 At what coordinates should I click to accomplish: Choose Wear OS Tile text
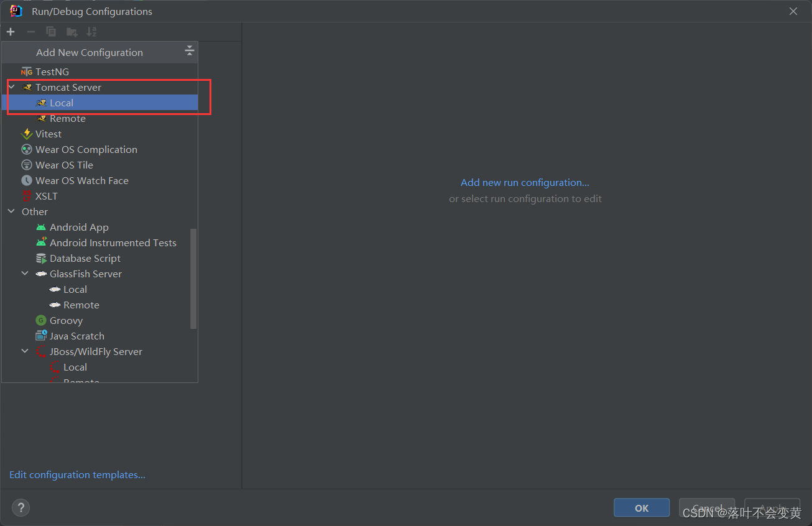[64, 165]
